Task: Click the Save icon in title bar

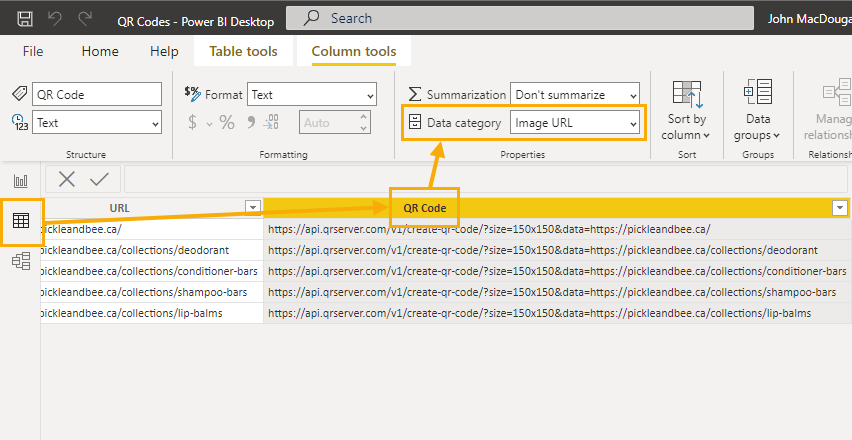Action: point(25,19)
